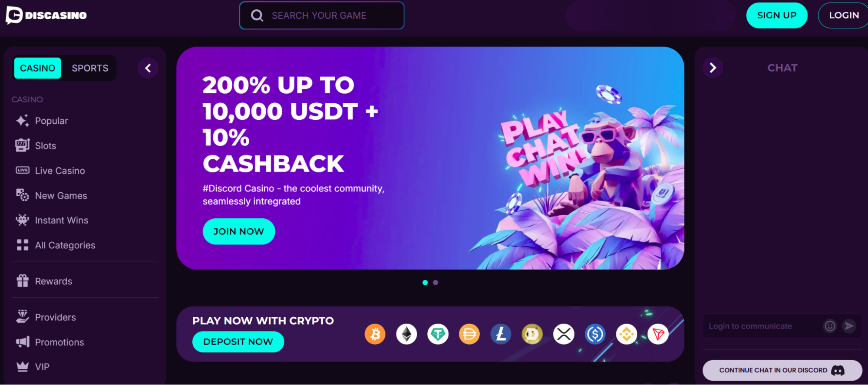Collapse the left sidebar with the arrow
This screenshot has height=385, width=868.
point(148,68)
